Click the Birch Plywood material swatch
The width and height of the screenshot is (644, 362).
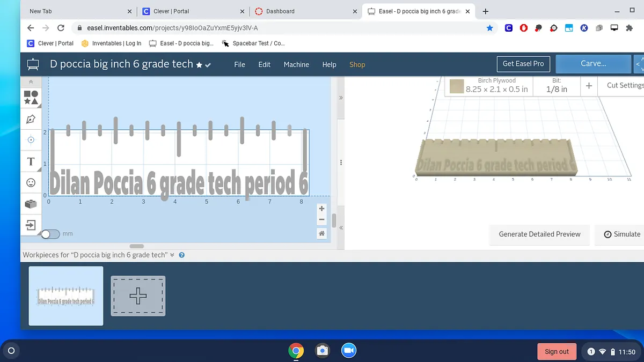click(x=457, y=86)
